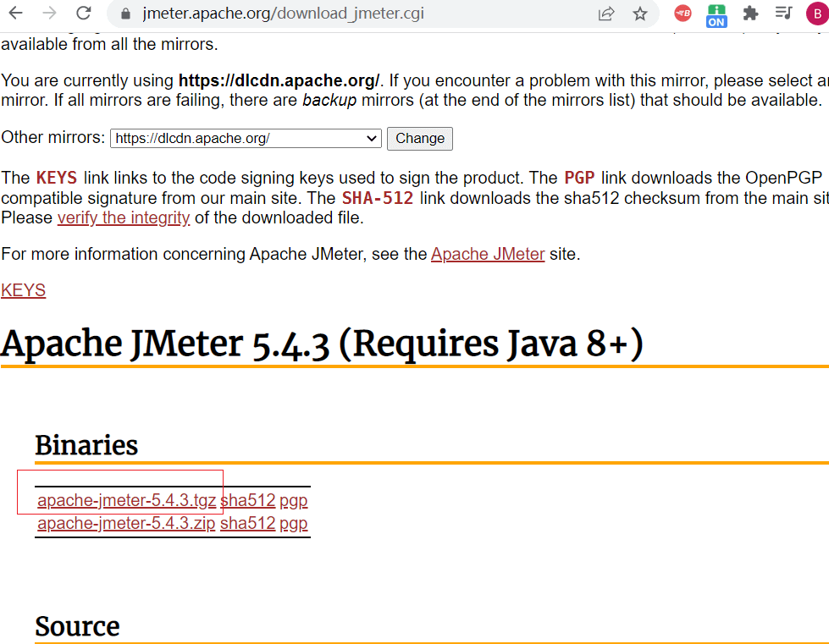The height and width of the screenshot is (644, 829).
Task: Click the Source heading
Action: pos(77,626)
